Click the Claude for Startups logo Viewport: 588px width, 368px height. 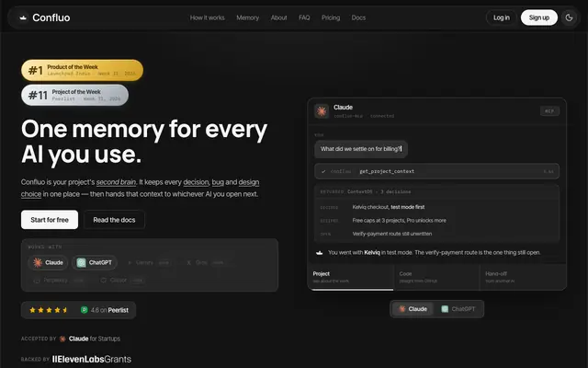tap(62, 339)
